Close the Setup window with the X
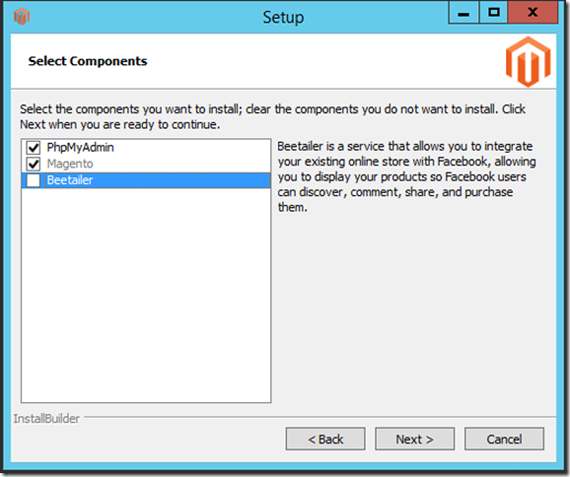The width and height of the screenshot is (570, 477). coord(533,13)
